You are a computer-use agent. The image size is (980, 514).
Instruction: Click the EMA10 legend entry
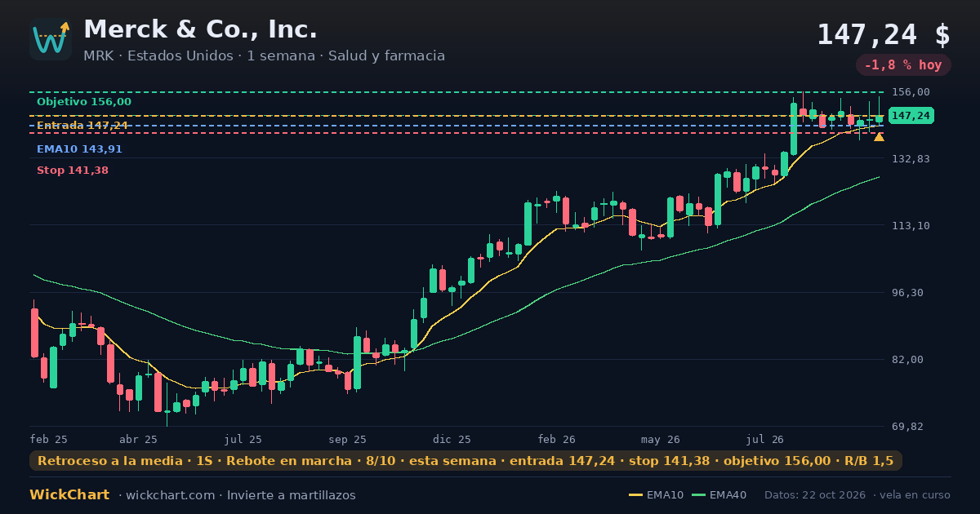(x=656, y=495)
